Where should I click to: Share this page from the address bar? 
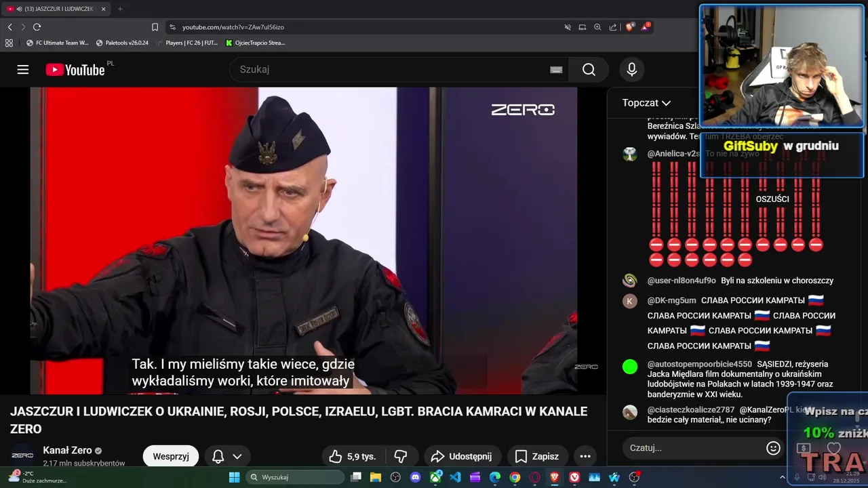click(613, 27)
